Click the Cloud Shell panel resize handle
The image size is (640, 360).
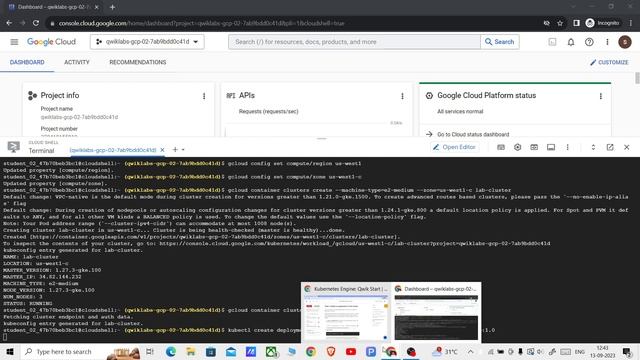coord(322,139)
